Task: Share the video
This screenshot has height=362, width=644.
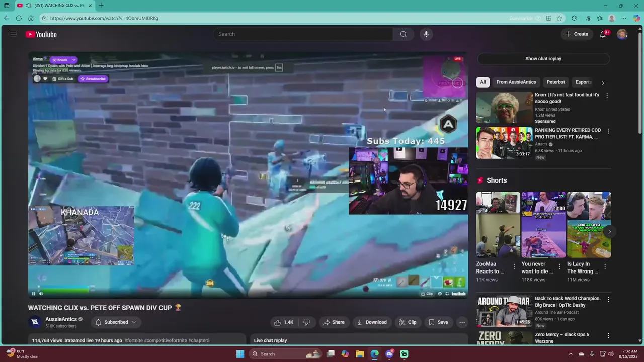Action: pos(334,322)
